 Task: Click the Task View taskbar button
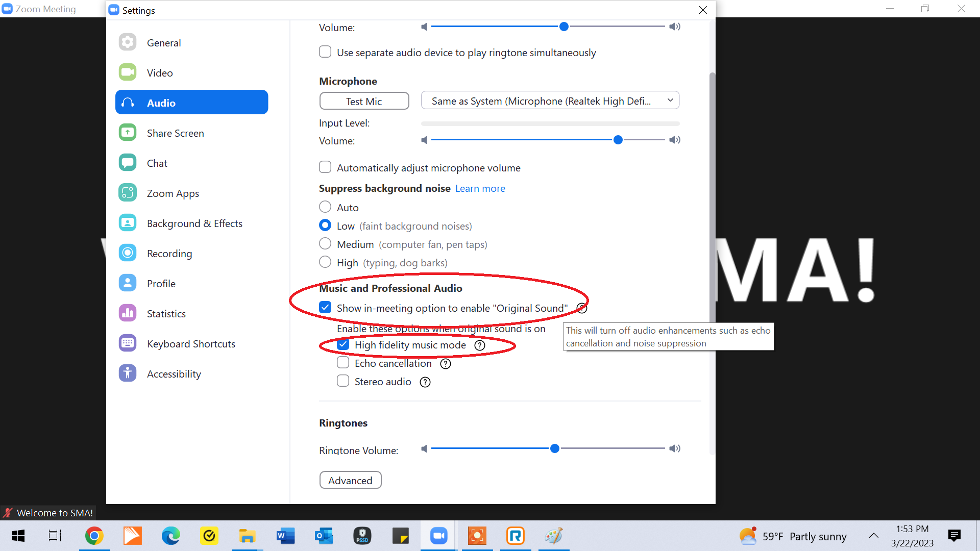(55, 536)
